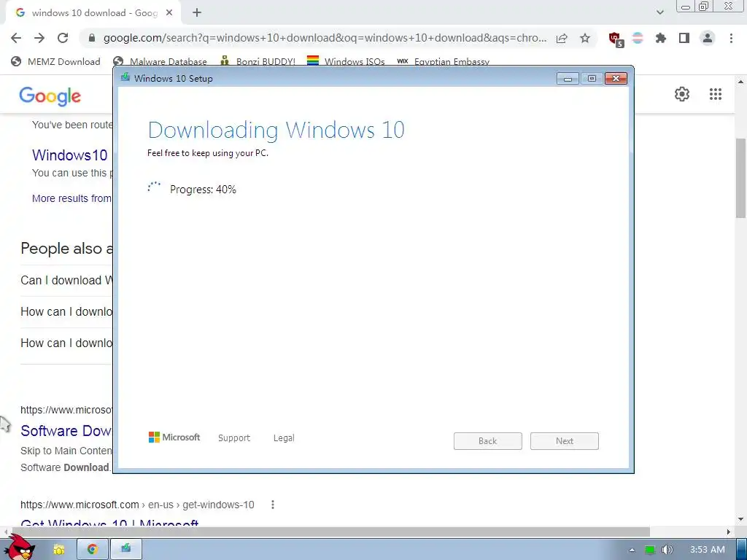Click the striped circle extension icon
The width and height of the screenshot is (747, 560).
pos(638,38)
